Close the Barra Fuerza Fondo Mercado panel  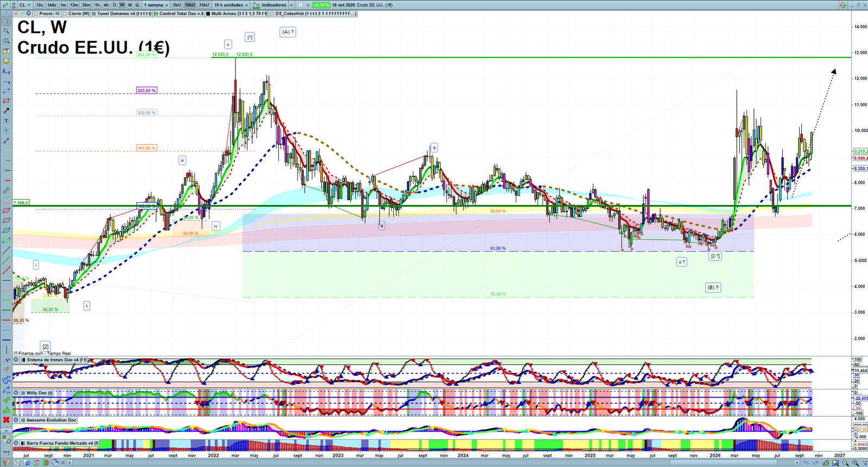tap(16, 443)
